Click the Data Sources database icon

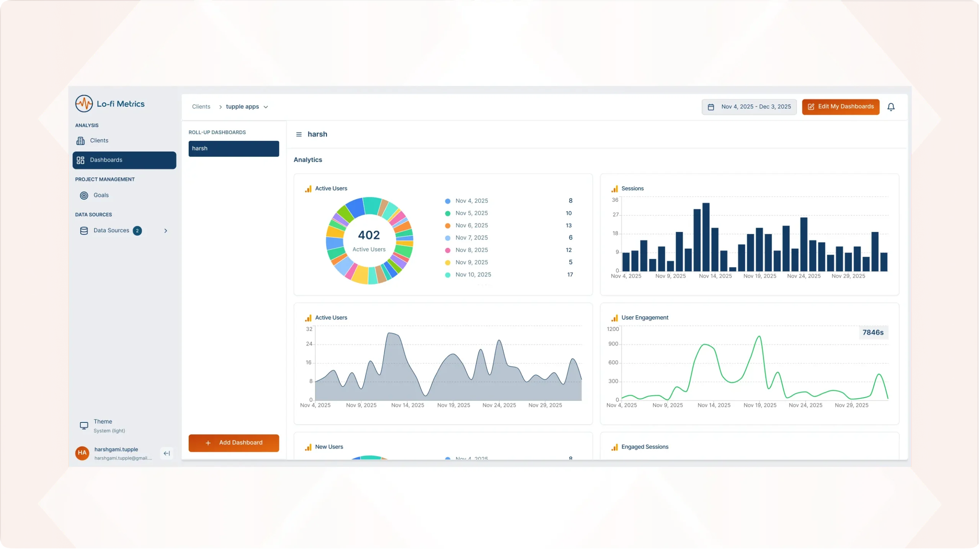pos(84,231)
